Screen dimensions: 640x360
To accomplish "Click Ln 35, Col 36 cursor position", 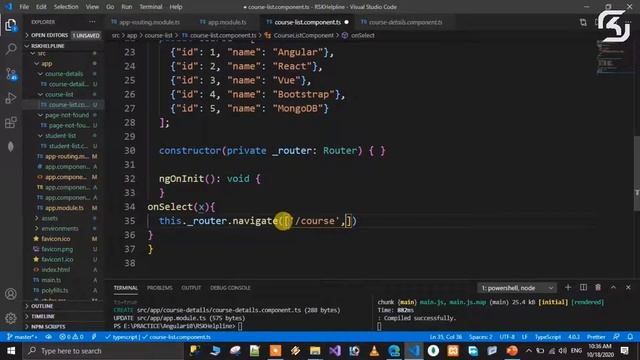I will [x=446, y=337].
